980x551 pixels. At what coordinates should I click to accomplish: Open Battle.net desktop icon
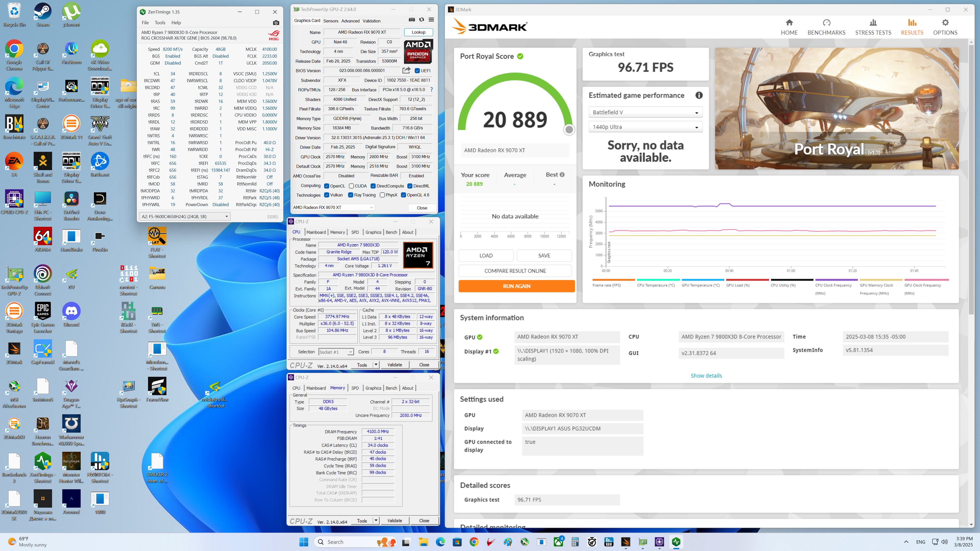(x=100, y=164)
